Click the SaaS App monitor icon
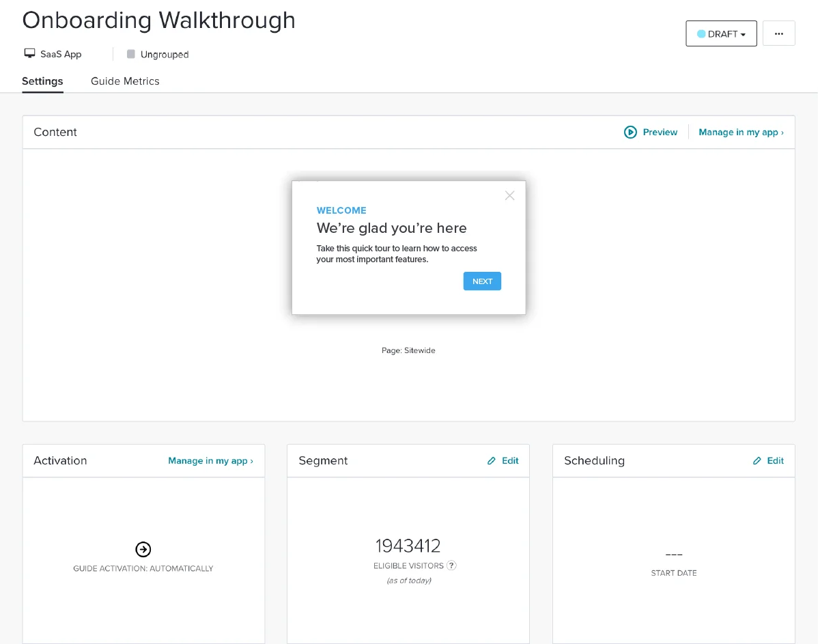Viewport: 820px width, 644px height. pyautogui.click(x=29, y=54)
